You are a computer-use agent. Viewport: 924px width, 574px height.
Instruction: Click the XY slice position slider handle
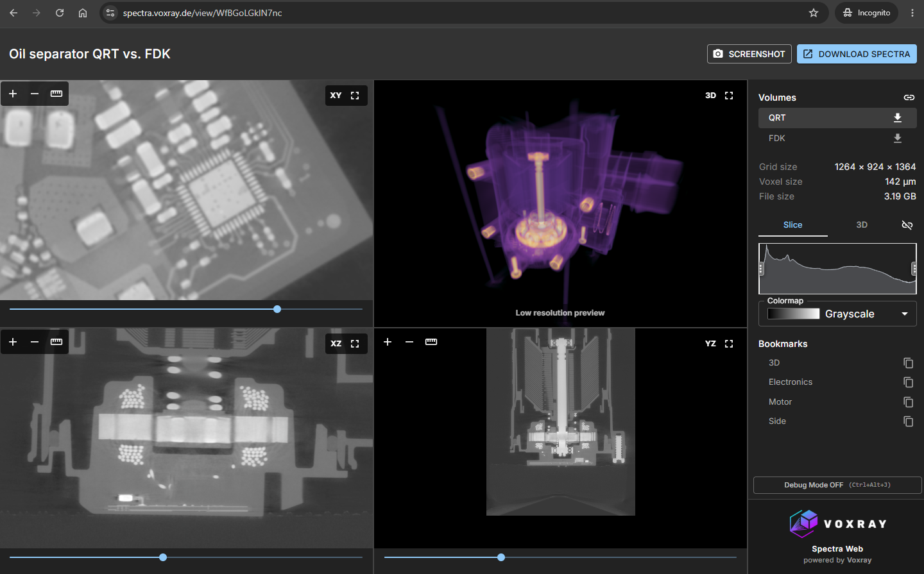277,309
